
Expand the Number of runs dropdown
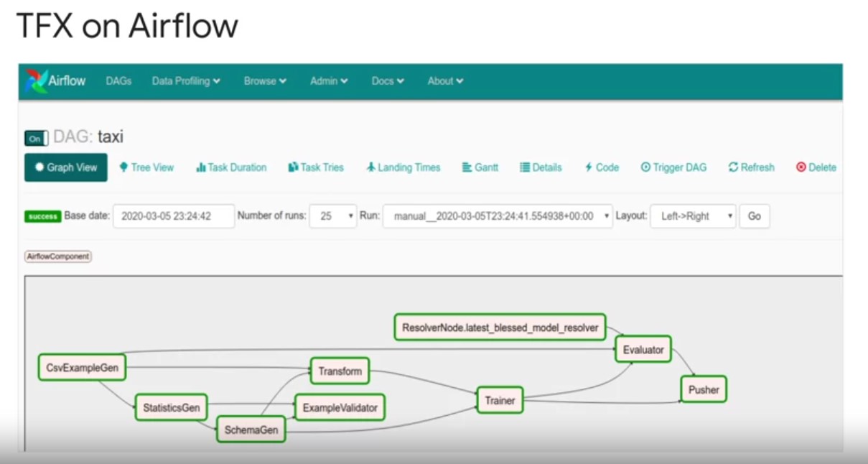(333, 216)
